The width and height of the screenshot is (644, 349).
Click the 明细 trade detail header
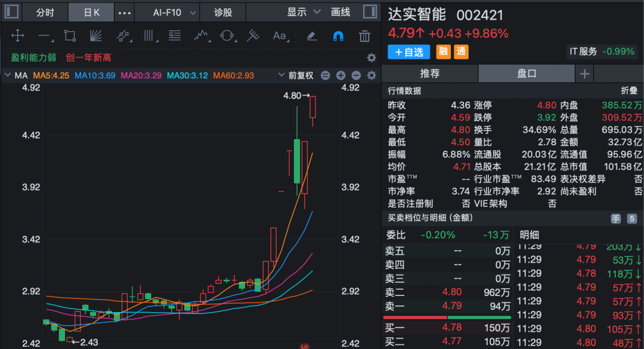(529, 235)
